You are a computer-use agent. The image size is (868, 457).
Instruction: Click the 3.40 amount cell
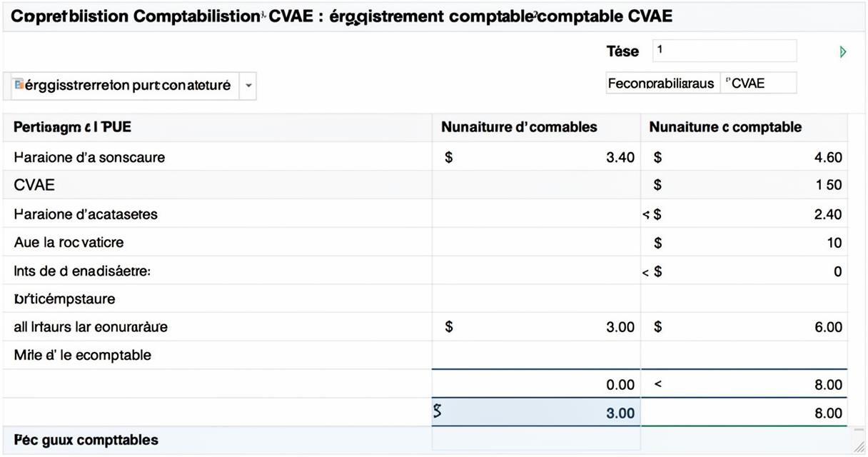536,157
